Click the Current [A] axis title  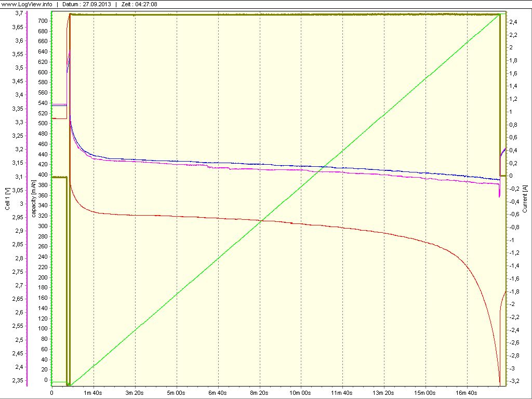(525, 199)
